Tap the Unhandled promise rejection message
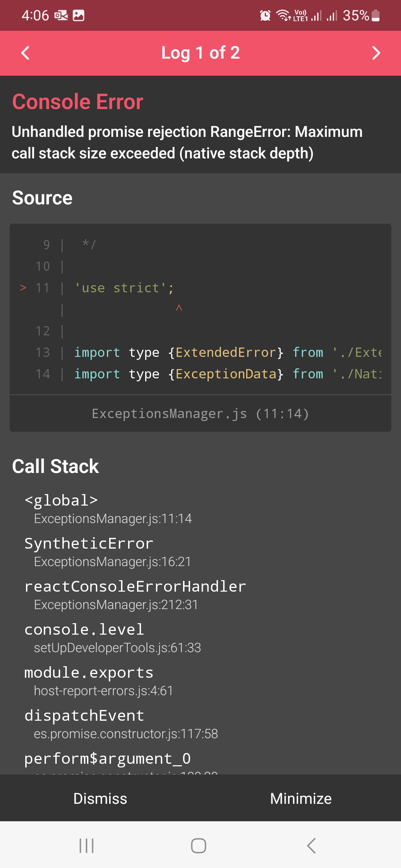The height and width of the screenshot is (868, 401). click(187, 142)
